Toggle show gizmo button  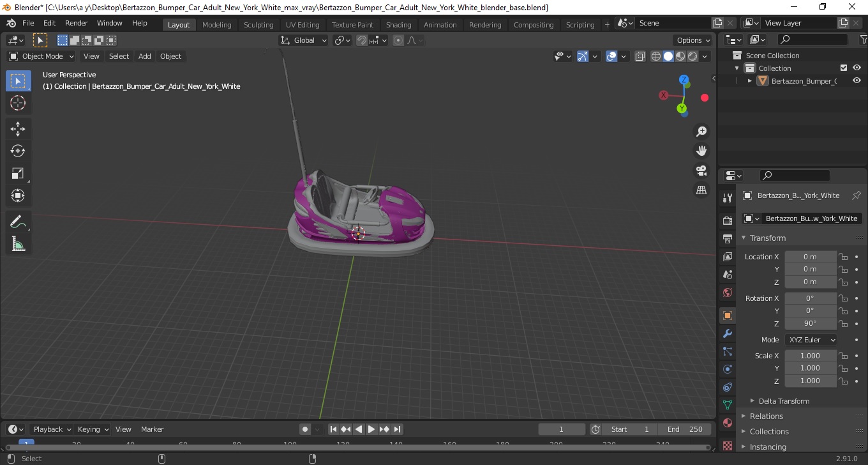pos(583,56)
